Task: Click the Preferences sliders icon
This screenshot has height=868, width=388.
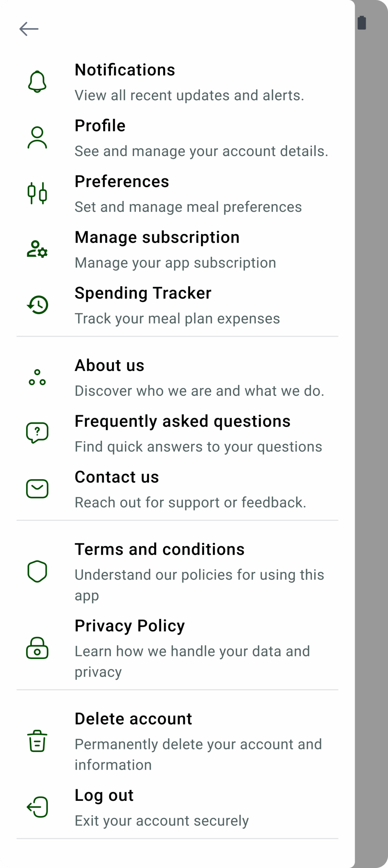Action: tap(37, 193)
